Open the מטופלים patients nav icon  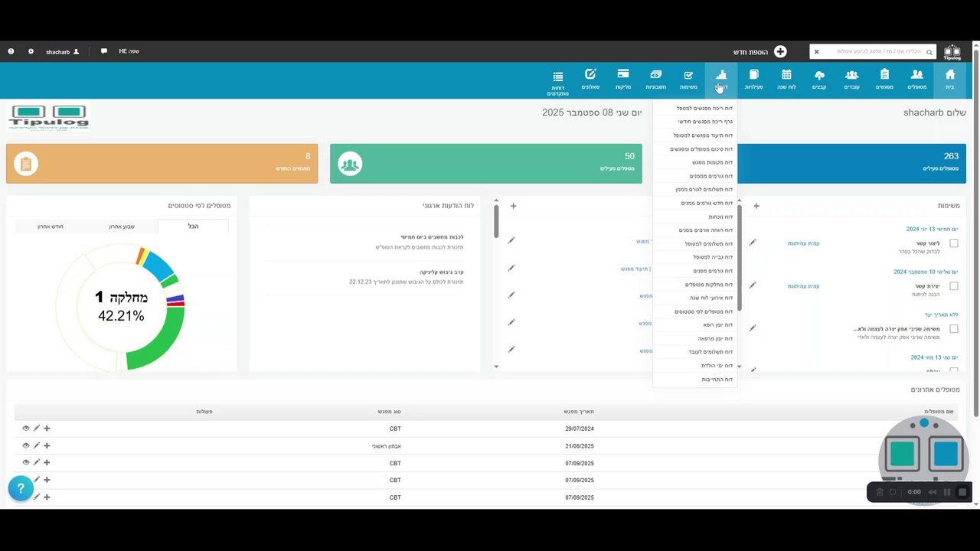916,80
